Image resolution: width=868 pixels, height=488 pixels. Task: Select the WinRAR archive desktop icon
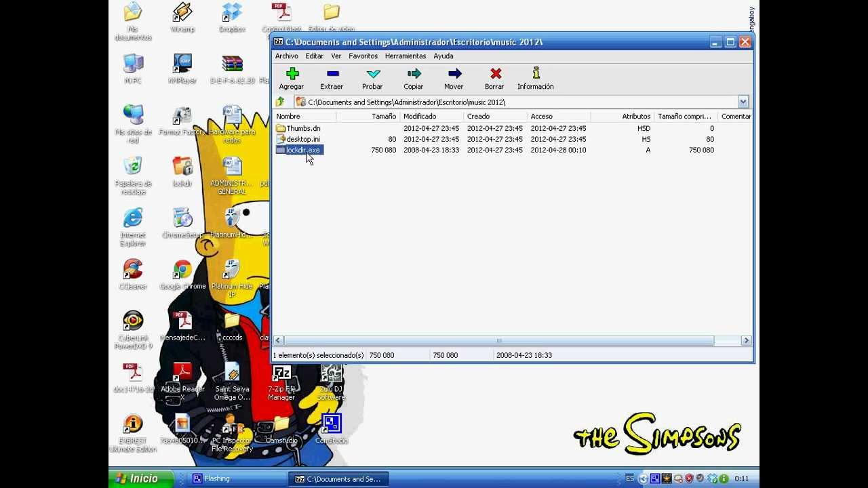pos(232,68)
